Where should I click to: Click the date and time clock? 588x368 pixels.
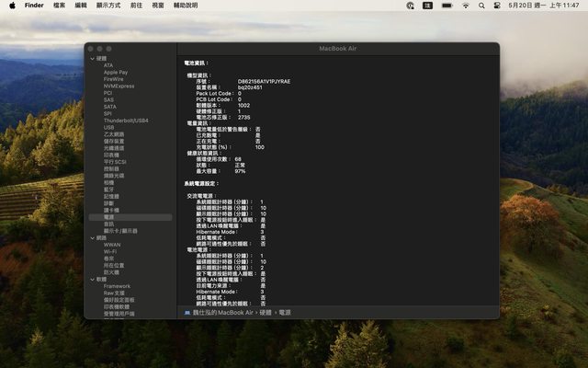pos(544,6)
